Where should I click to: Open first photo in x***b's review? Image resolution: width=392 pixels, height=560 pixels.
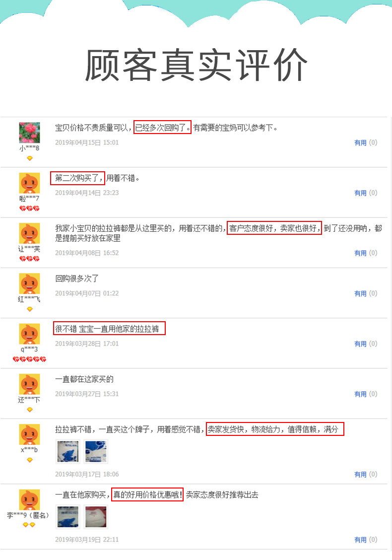(x=68, y=452)
